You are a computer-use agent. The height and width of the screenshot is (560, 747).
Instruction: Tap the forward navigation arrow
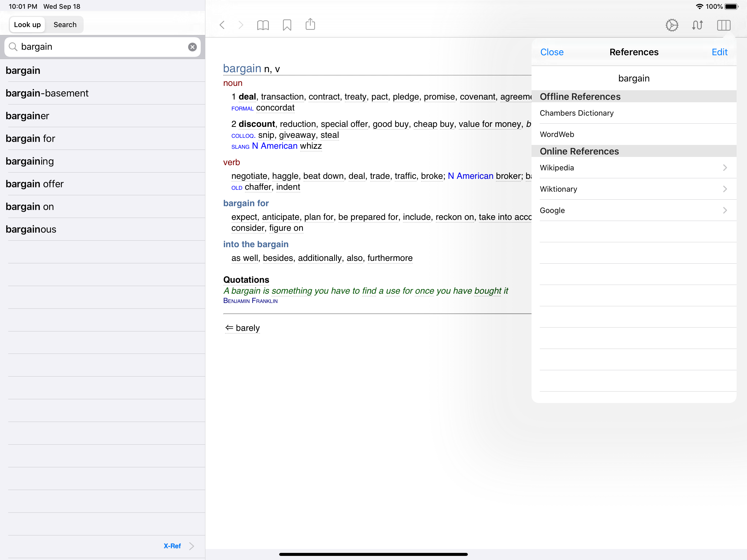pos(241,25)
